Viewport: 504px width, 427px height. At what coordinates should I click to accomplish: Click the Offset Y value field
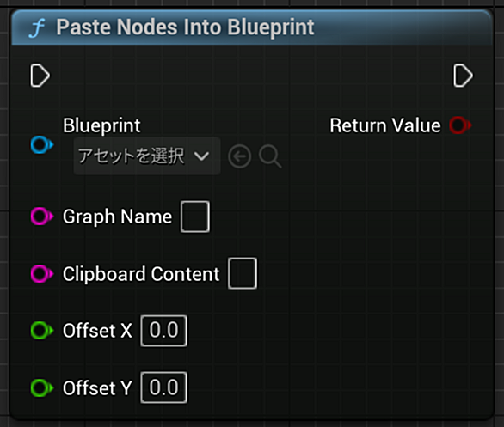pyautogui.click(x=164, y=387)
